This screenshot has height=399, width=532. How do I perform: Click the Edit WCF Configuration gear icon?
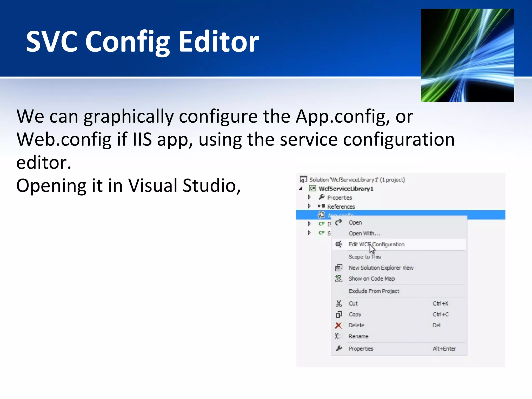pos(338,244)
